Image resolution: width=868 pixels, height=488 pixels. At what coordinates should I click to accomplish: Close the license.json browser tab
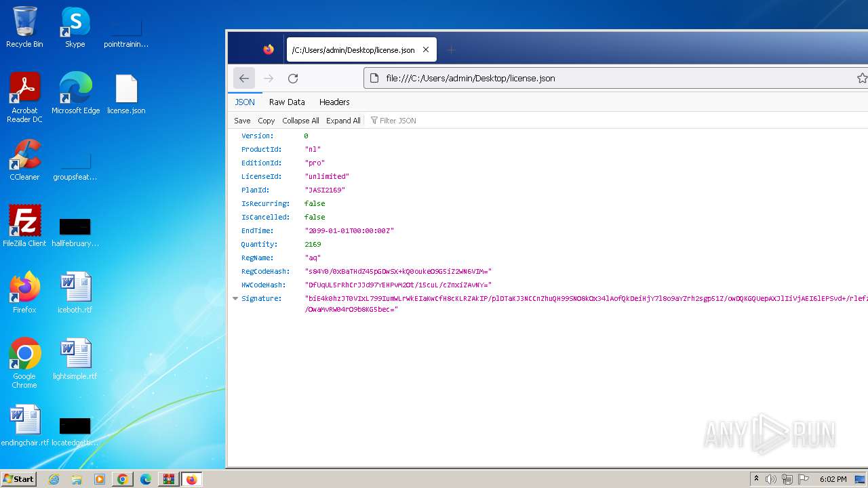[426, 49]
